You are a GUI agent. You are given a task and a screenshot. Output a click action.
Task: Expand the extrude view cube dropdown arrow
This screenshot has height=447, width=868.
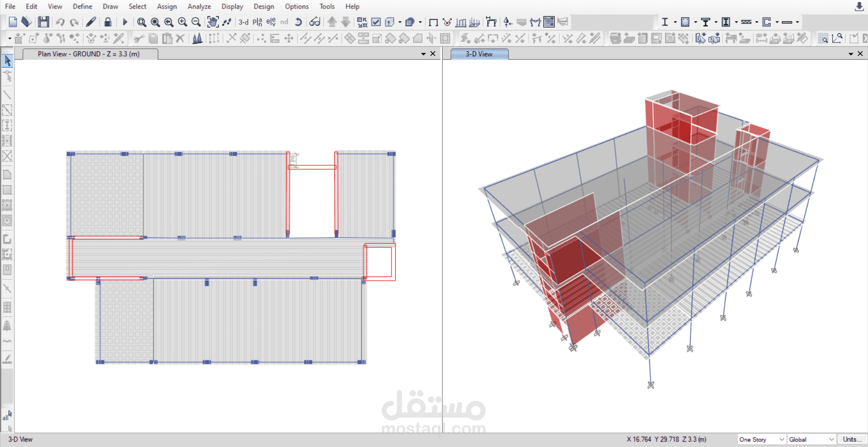(x=399, y=22)
